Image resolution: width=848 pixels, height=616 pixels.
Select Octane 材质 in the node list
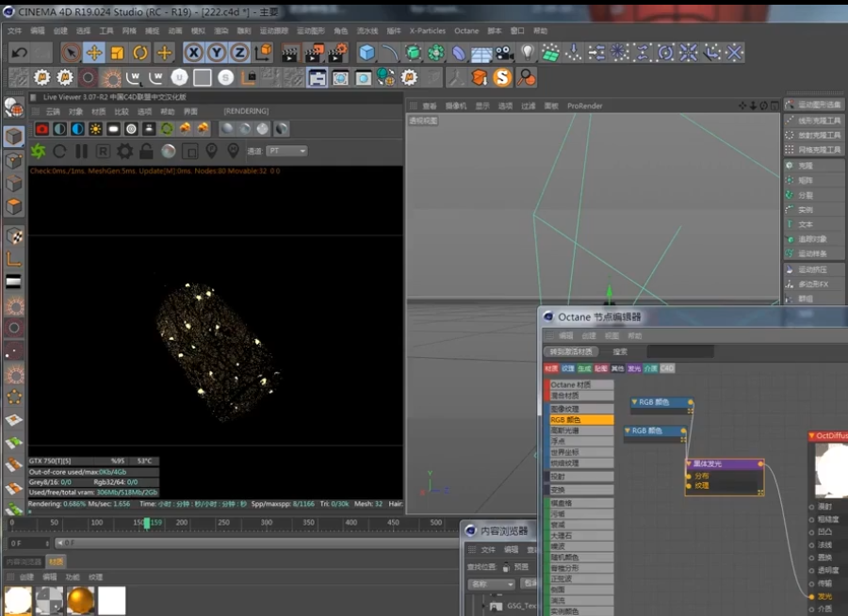point(579,384)
